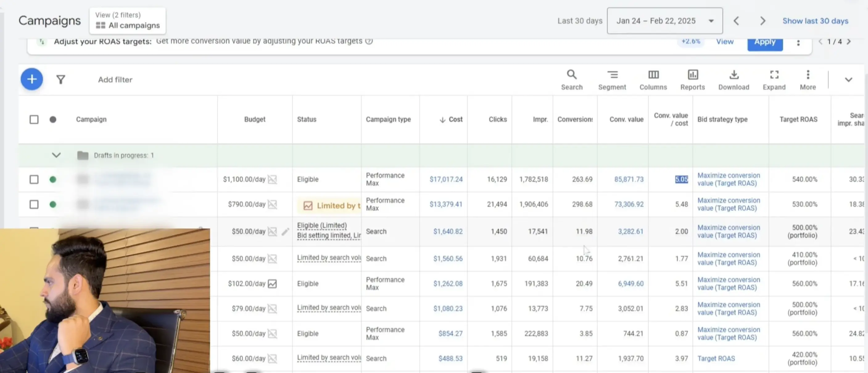The width and height of the screenshot is (868, 373).
Task: Select the checkbox on the $1,100.00/day campaign row
Action: pyautogui.click(x=34, y=179)
